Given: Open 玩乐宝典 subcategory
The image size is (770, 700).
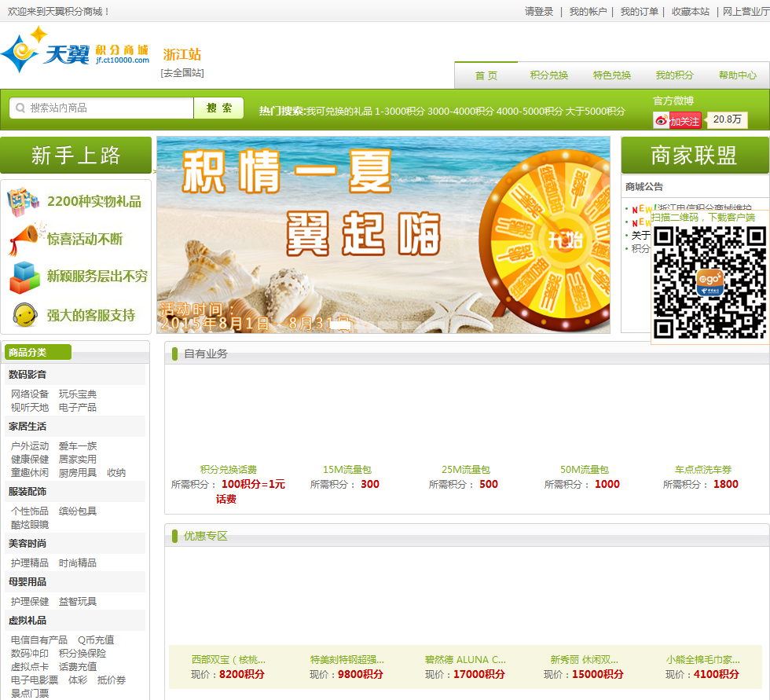Looking at the screenshot, I should point(78,394).
